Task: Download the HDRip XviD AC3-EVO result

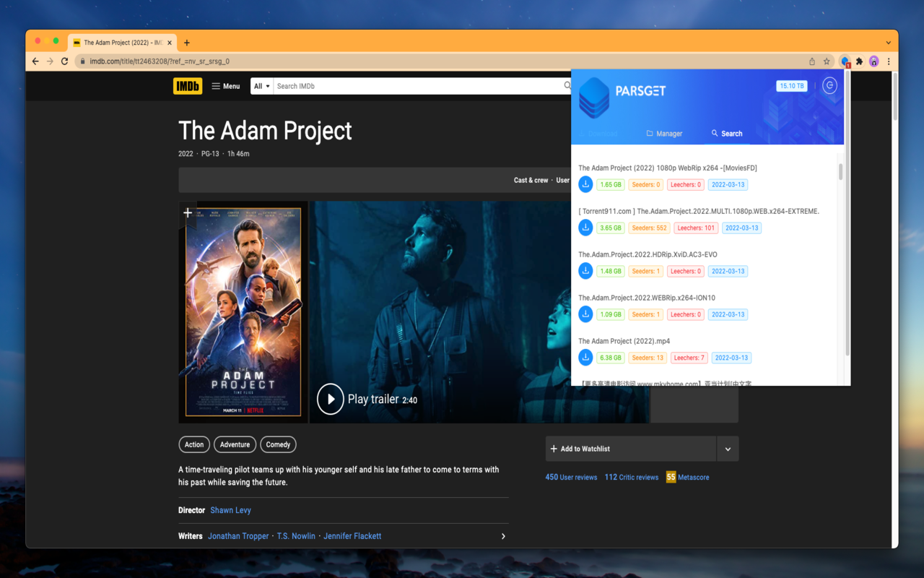Action: point(585,271)
